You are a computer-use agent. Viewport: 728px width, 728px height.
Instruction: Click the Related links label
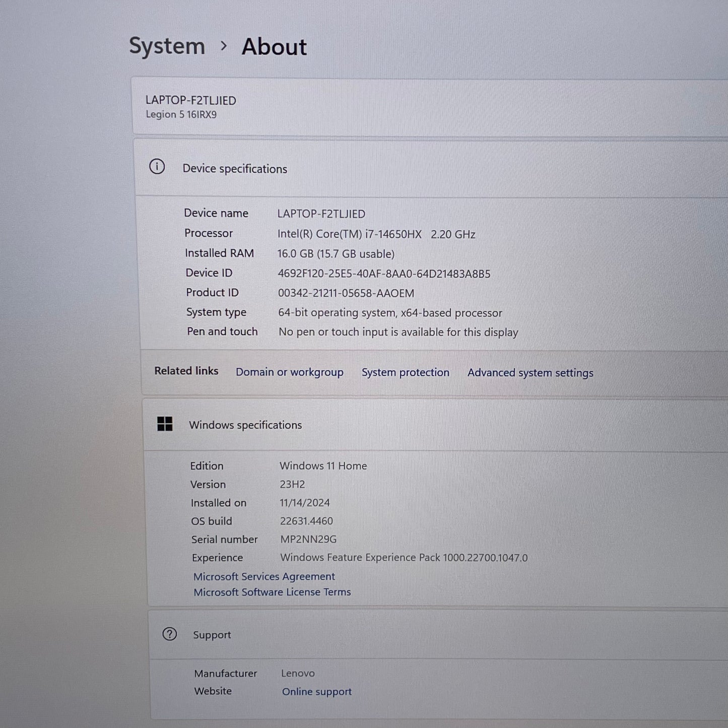(186, 371)
